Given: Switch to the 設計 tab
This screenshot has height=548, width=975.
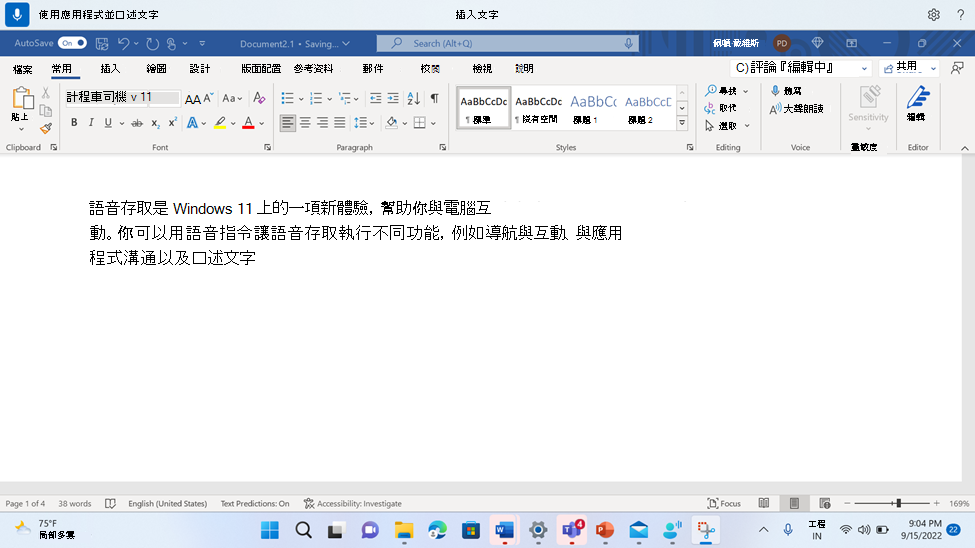Looking at the screenshot, I should (200, 68).
